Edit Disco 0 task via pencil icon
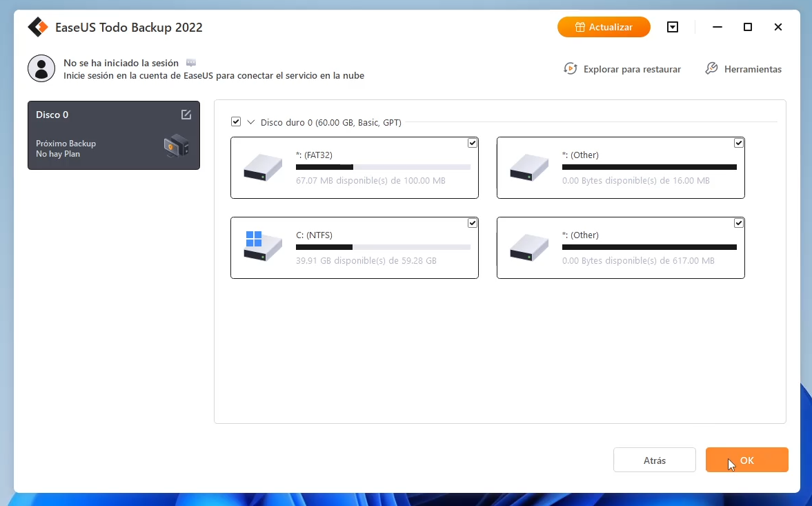The height and width of the screenshot is (506, 812). point(186,115)
